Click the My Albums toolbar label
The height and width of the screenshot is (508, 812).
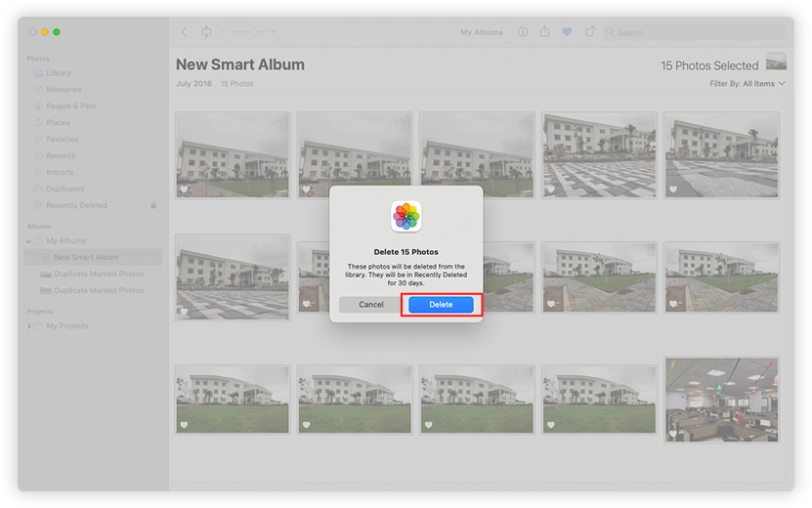(x=482, y=32)
